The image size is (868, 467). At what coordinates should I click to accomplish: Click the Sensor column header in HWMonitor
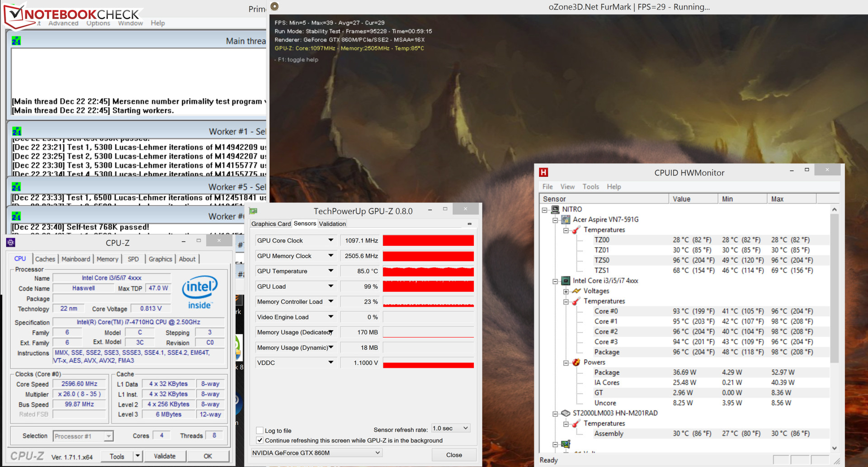[604, 199]
